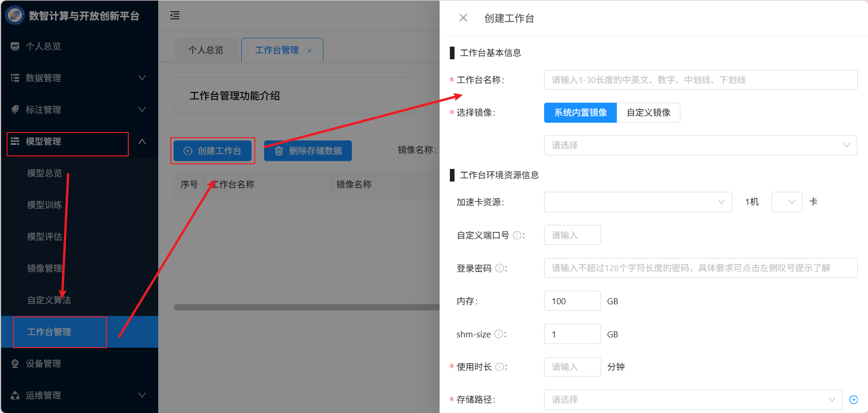Open the image 请选择 dropdown
The width and height of the screenshot is (868, 413).
[700, 145]
